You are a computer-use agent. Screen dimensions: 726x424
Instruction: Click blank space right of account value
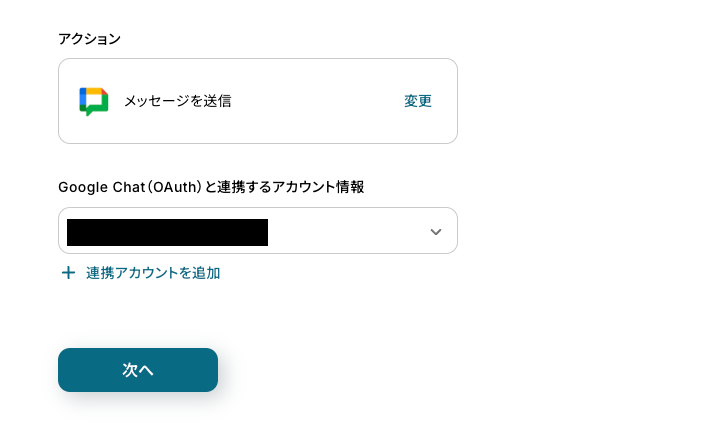point(345,232)
